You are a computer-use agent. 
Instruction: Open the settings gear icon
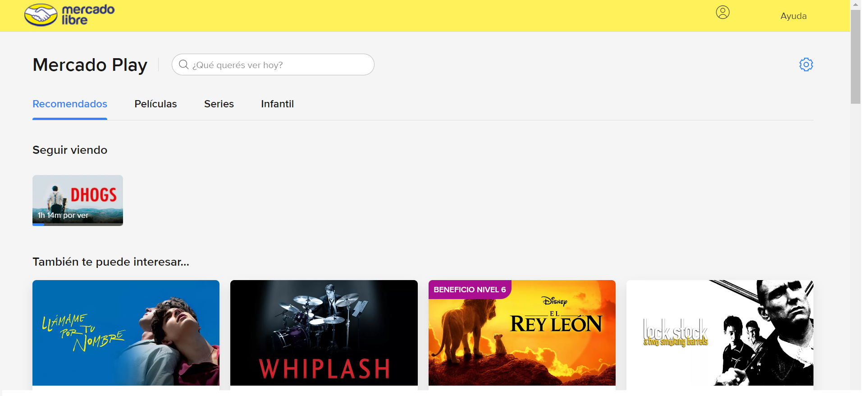coord(806,64)
